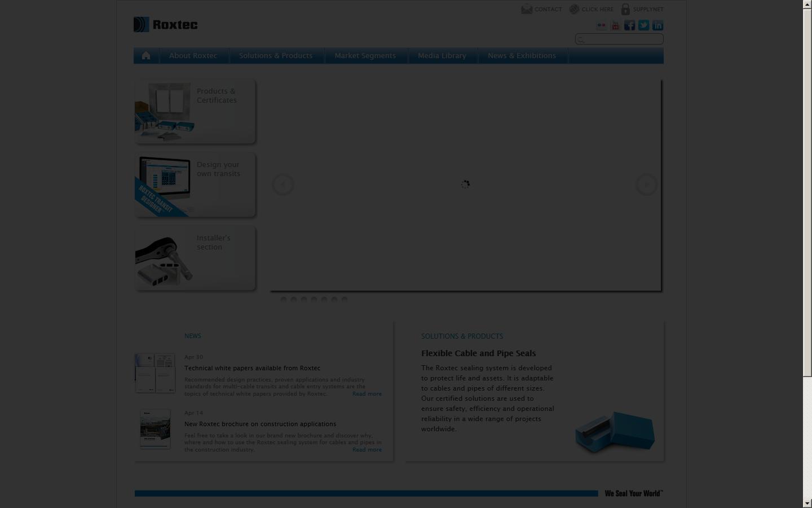Go to previous slide with left arrow

pyautogui.click(x=283, y=185)
